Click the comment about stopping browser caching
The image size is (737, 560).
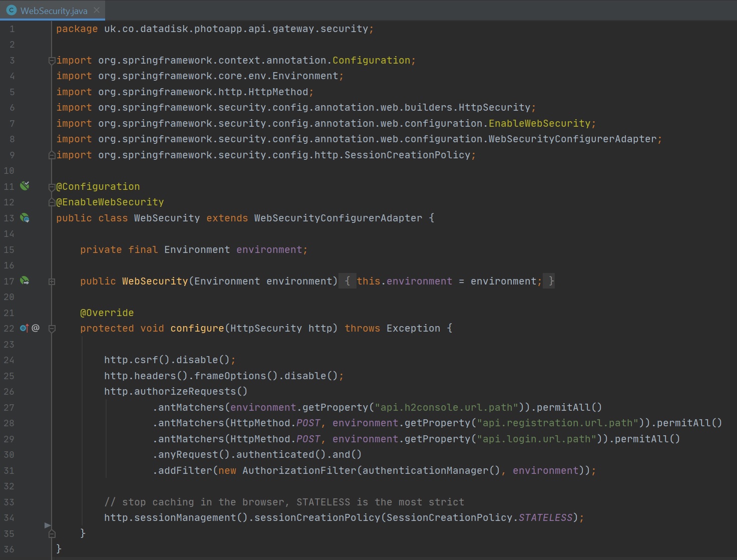pos(284,502)
